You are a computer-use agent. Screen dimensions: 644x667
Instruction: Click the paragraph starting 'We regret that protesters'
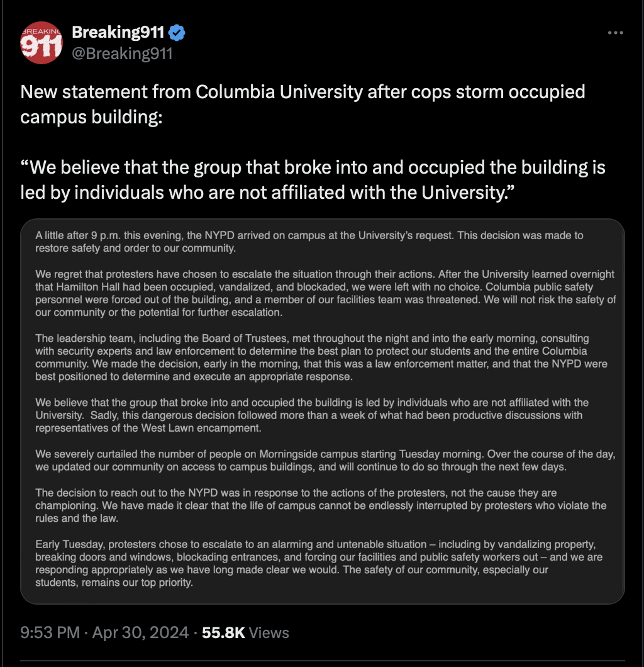(x=325, y=293)
